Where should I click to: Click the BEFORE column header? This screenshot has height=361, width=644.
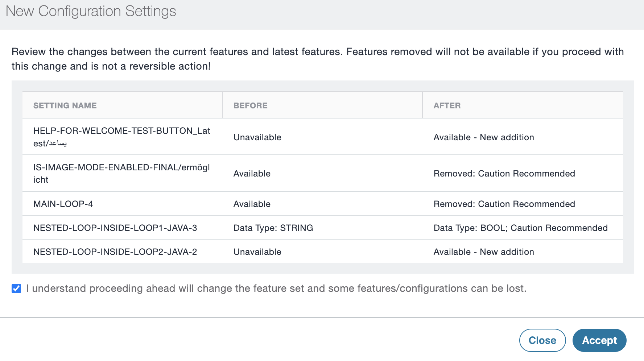click(x=250, y=105)
